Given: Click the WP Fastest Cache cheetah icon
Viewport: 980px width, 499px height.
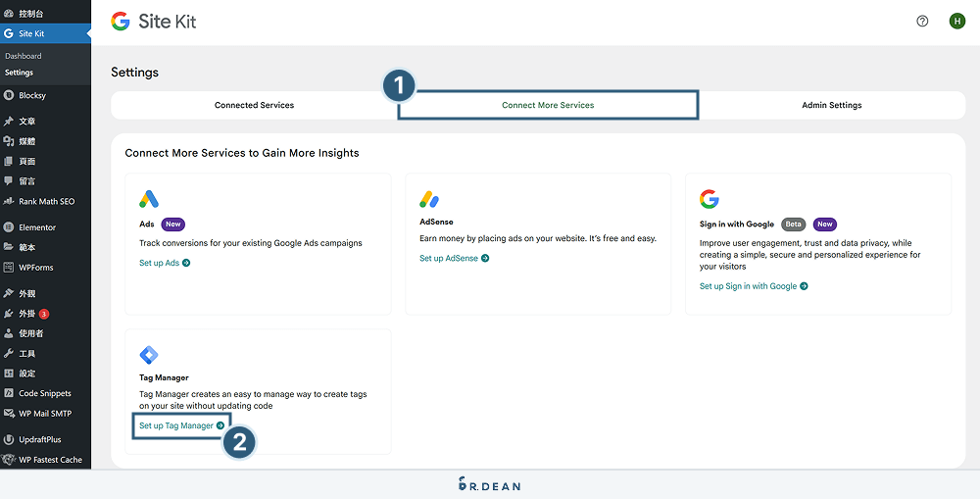Looking at the screenshot, I should 9,460.
